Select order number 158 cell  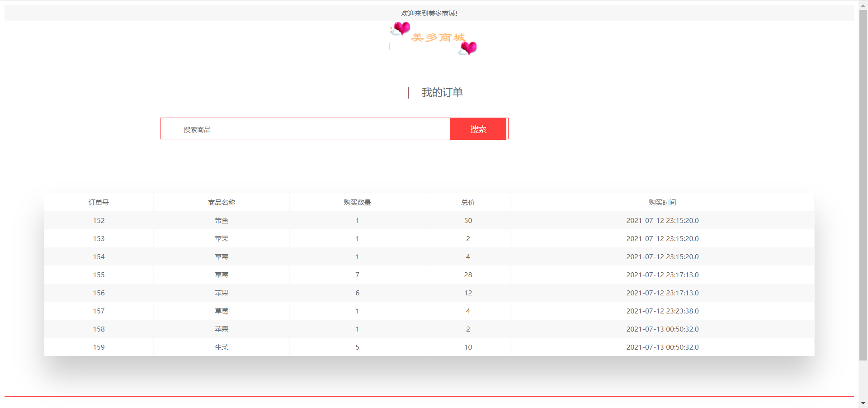click(99, 329)
